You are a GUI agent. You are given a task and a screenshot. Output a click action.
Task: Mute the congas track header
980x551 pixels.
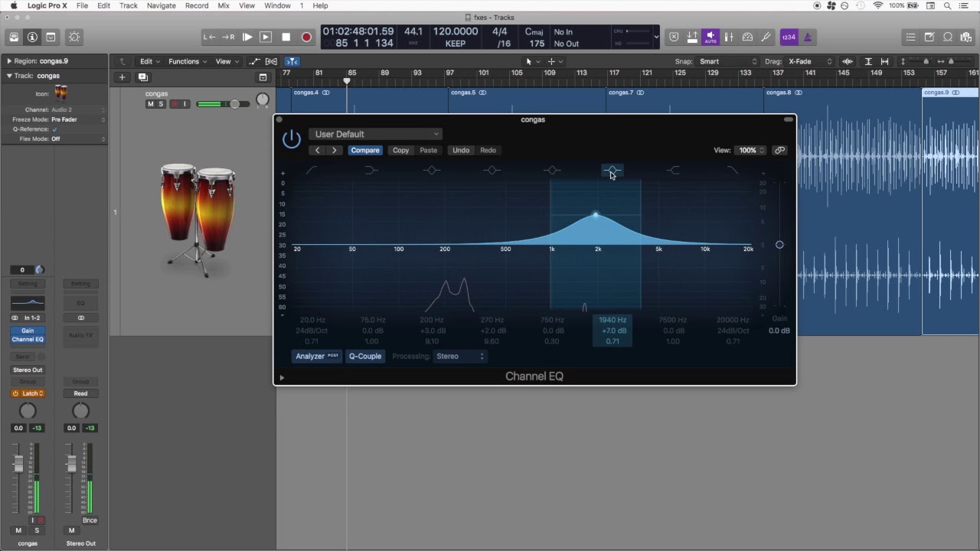click(x=150, y=104)
